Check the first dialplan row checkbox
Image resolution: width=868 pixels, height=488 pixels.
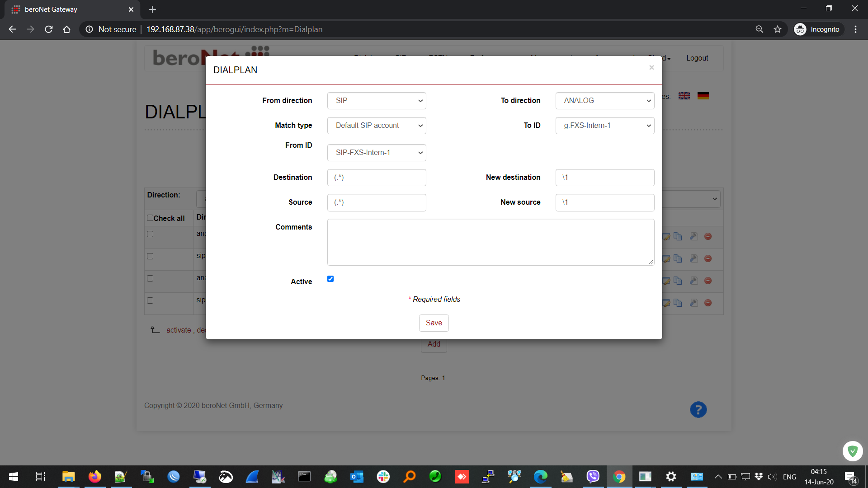[150, 234]
